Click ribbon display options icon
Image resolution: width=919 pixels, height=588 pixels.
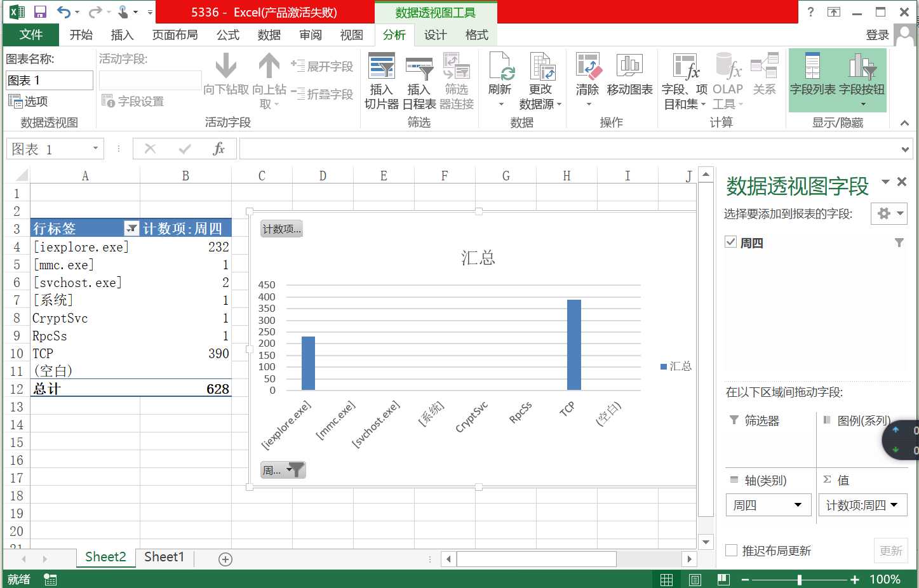[x=834, y=12]
